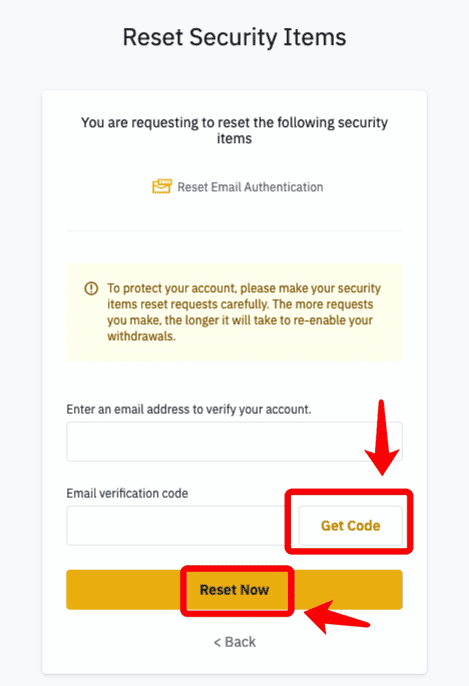469x686 pixels.
Task: Click the left yellow area of Reset Now bar
Action: coord(124,590)
